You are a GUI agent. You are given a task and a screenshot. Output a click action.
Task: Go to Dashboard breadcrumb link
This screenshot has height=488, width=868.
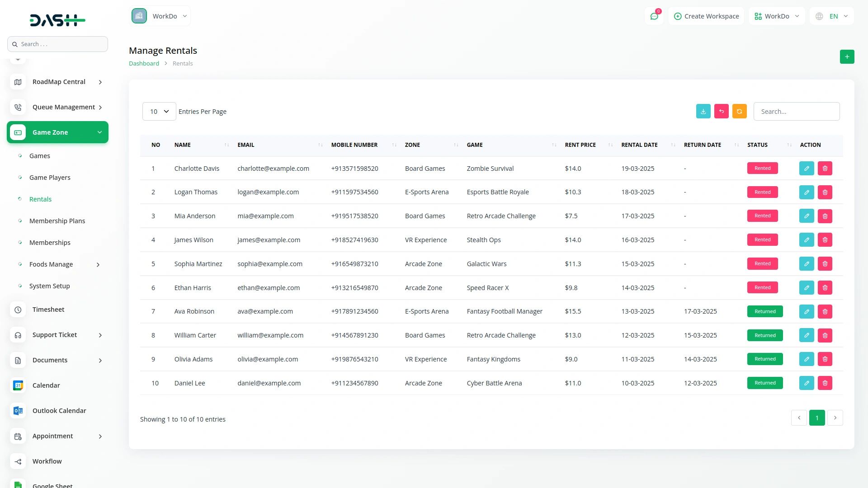point(144,64)
